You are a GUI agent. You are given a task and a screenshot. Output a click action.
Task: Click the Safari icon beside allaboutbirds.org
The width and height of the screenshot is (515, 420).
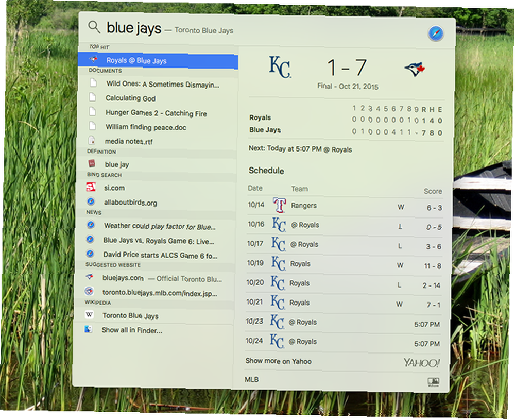coord(91,201)
